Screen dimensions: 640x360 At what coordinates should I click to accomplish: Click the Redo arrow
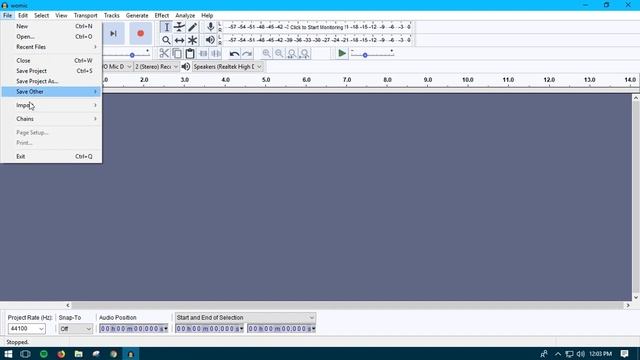click(x=247, y=53)
